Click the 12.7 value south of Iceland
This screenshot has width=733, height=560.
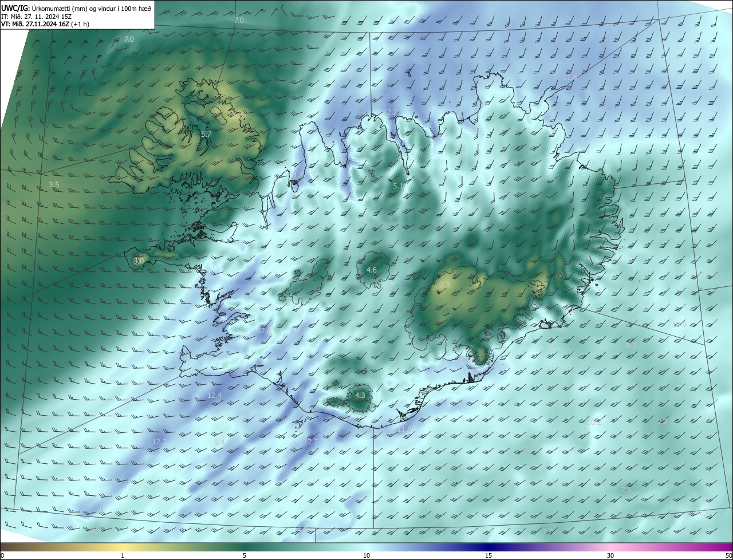tap(310, 441)
